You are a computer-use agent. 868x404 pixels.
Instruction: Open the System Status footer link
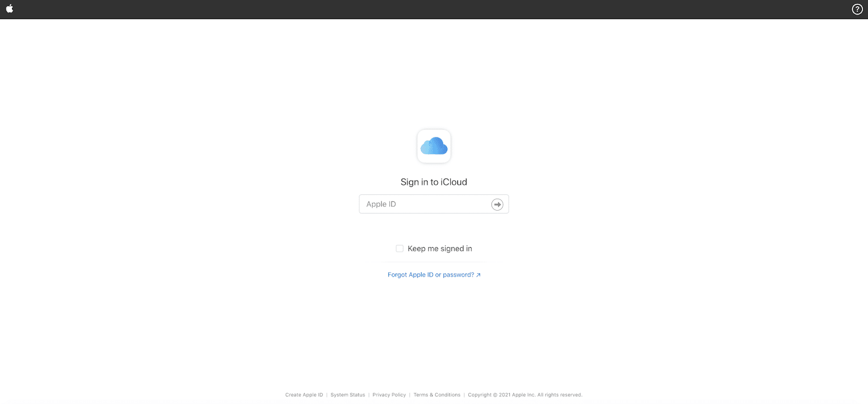pos(348,395)
